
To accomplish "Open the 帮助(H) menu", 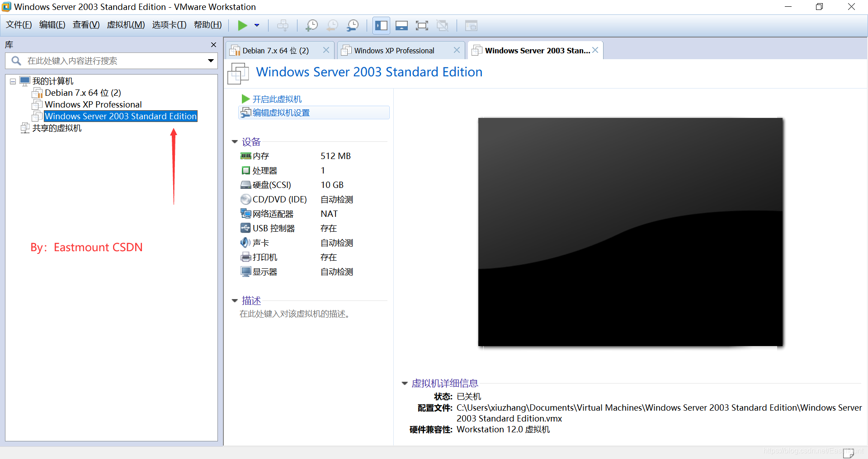I will [208, 25].
